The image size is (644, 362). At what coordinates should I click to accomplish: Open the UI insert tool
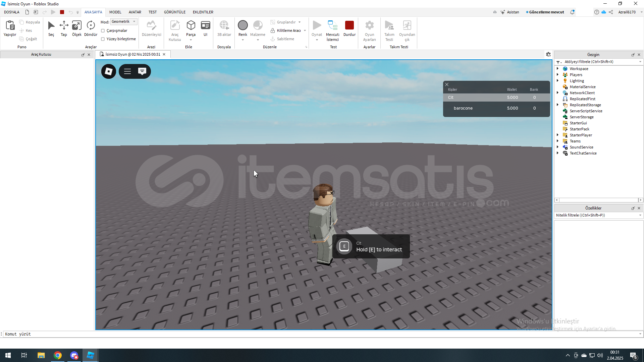tap(206, 28)
